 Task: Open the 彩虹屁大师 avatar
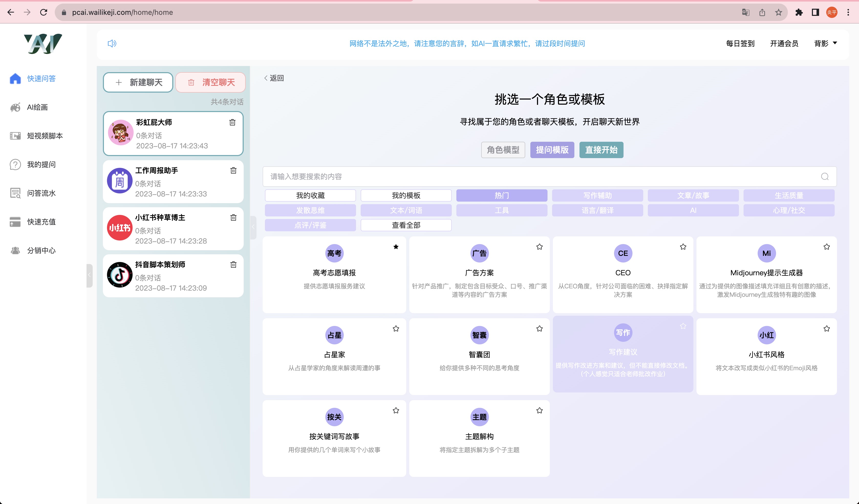pos(120,133)
